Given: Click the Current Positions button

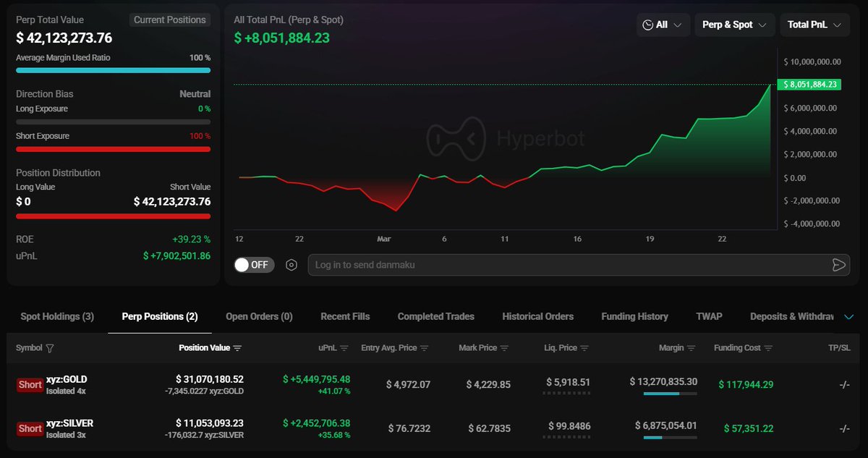Looking at the screenshot, I should [170, 20].
